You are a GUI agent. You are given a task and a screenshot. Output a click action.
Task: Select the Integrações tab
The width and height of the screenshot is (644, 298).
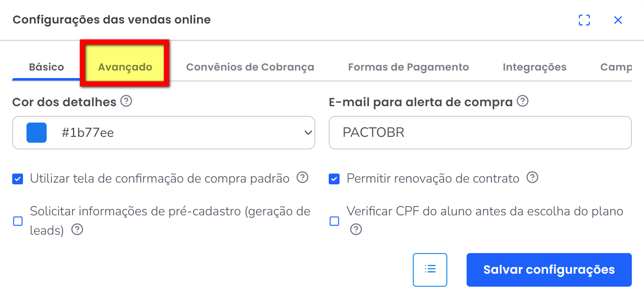coord(534,67)
